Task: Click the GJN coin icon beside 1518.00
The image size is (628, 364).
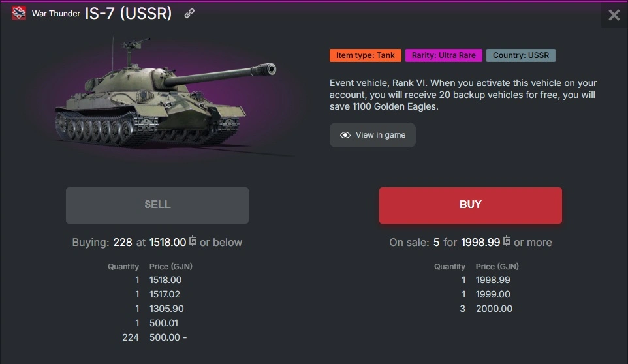Action: point(193,241)
